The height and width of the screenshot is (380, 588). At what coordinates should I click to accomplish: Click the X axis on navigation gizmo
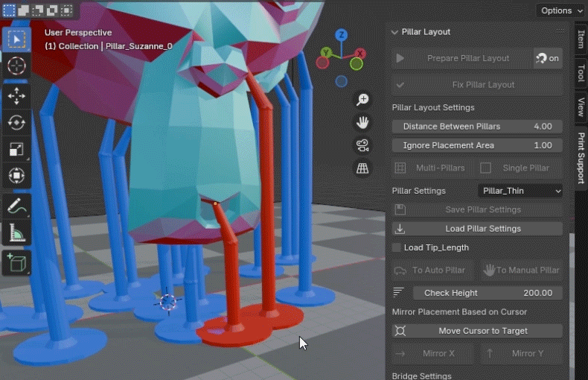click(360, 54)
